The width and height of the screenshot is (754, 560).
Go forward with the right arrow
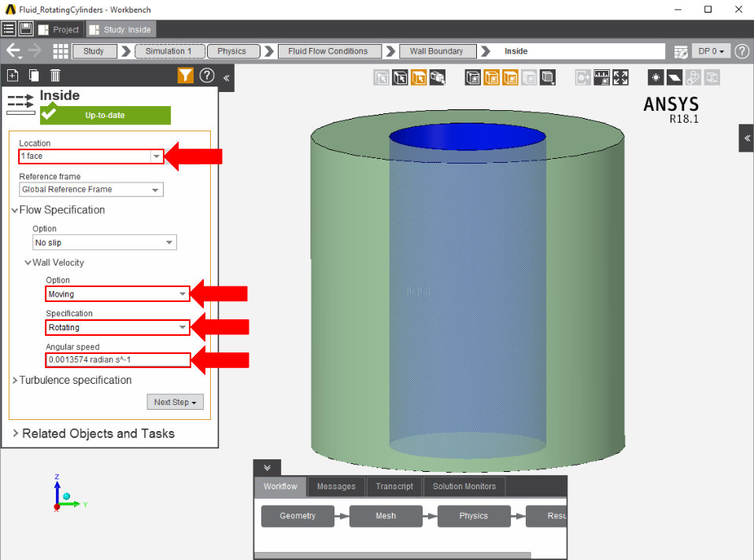tap(35, 50)
